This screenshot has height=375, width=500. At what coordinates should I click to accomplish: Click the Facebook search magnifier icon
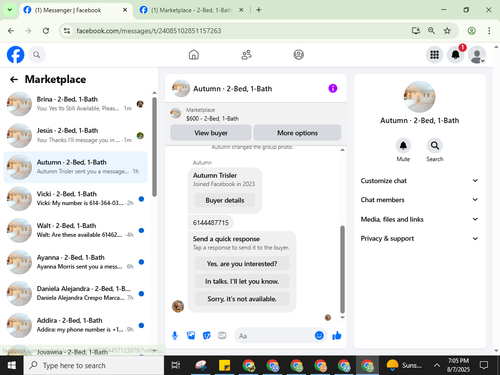tap(37, 55)
